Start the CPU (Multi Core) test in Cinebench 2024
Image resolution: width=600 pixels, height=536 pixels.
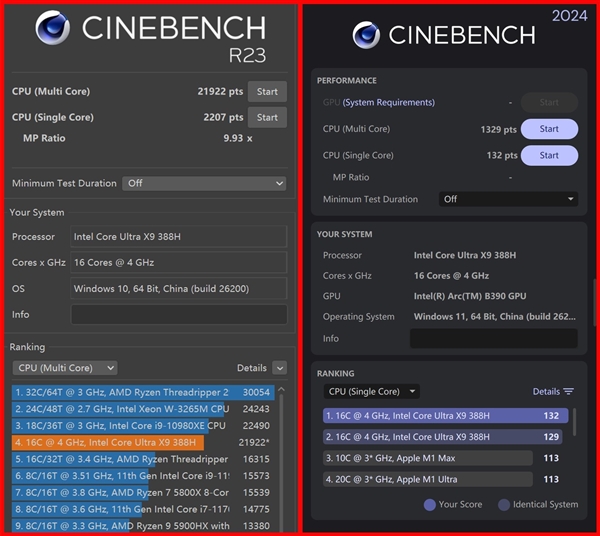(549, 129)
